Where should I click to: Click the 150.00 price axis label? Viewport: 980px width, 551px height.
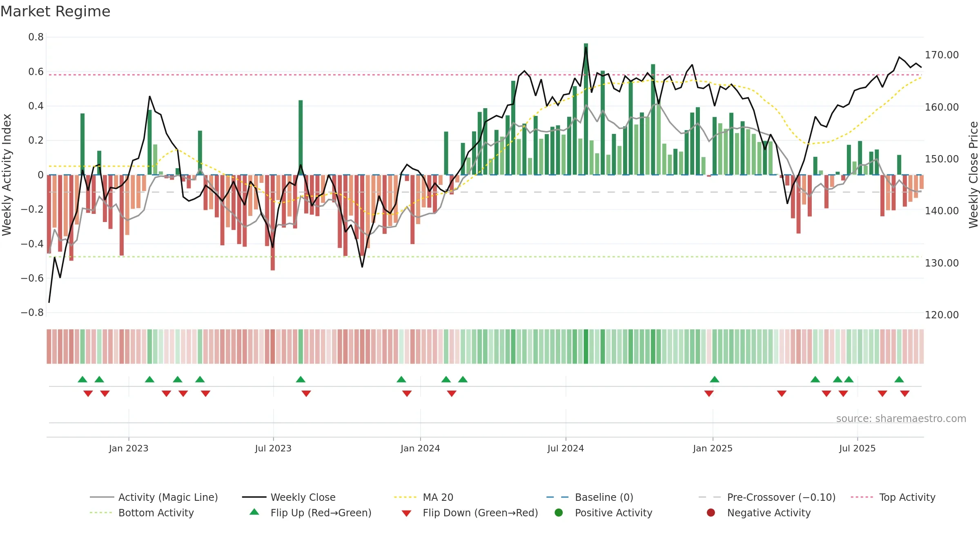942,159
